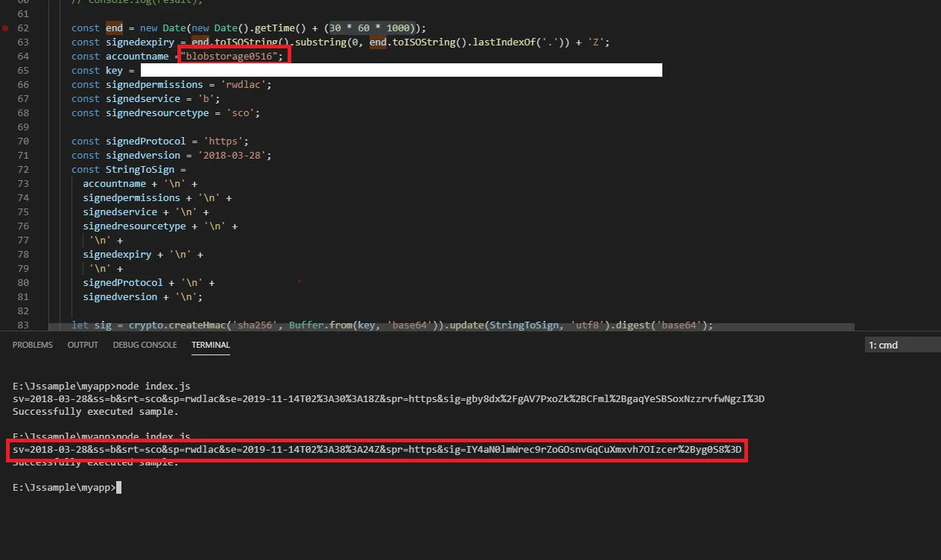
Task: Click the "signedpermissions + '\n' +" line
Action: pos(157,197)
